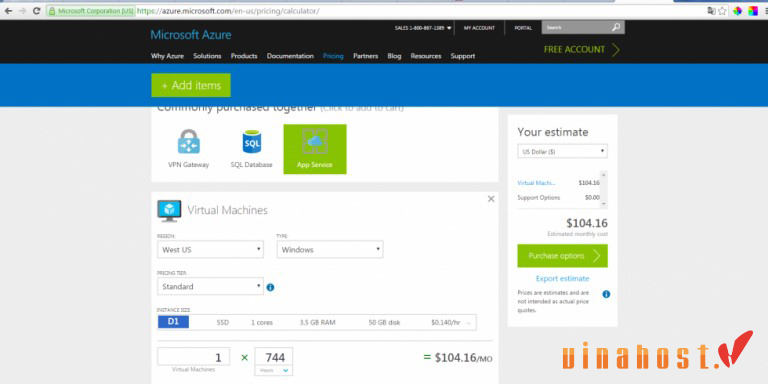Bookmark the page with the star icon
Viewport: 768px width, 384px height.
point(722,11)
